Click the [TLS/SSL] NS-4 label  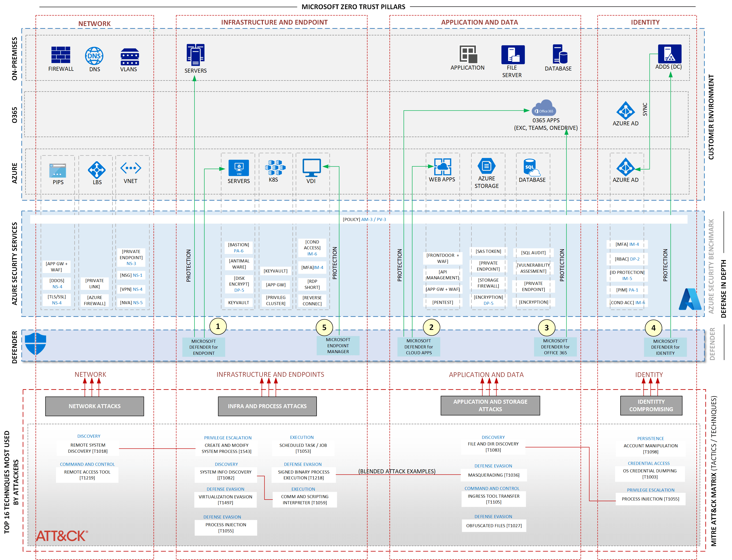coord(57,300)
